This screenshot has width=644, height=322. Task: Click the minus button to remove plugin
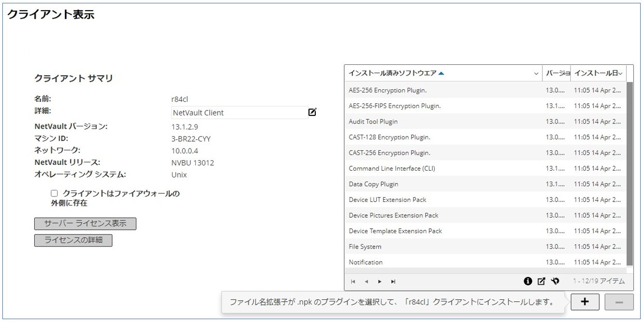tap(619, 302)
